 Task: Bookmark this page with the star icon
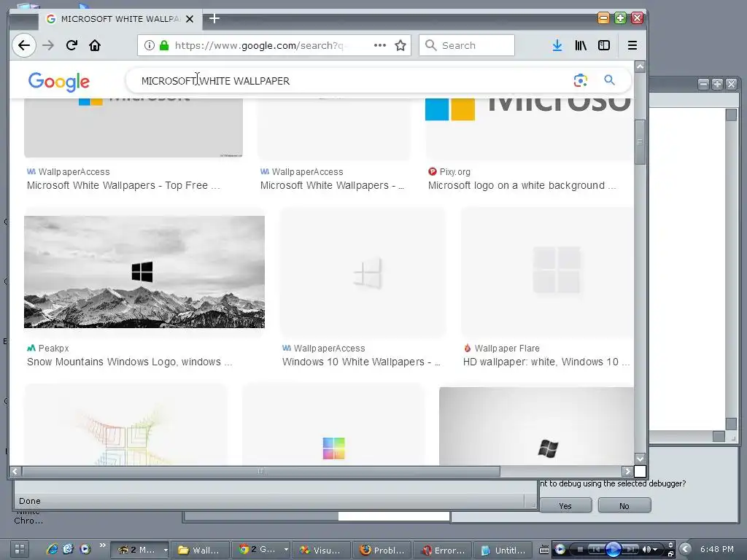[x=400, y=45]
